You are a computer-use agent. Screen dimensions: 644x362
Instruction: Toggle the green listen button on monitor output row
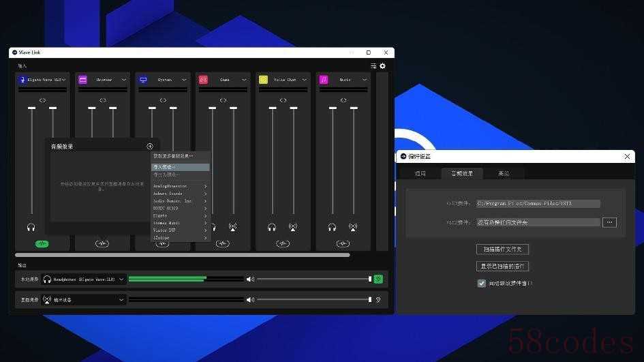coord(378,279)
